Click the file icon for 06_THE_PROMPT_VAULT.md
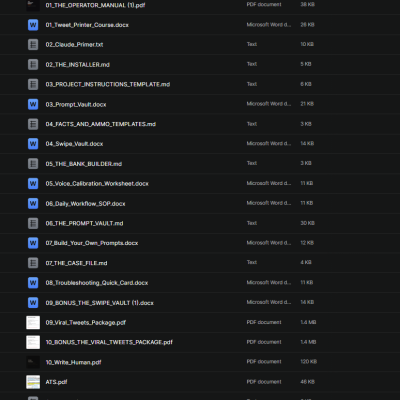 (x=33, y=223)
